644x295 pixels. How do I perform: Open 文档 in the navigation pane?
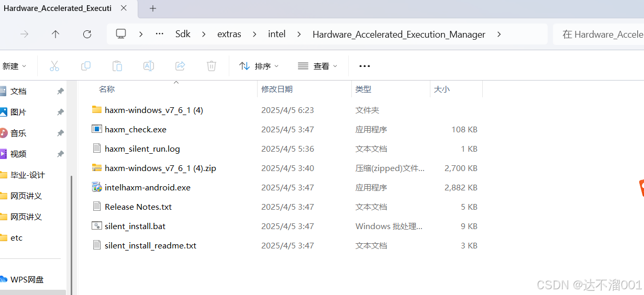tap(18, 91)
